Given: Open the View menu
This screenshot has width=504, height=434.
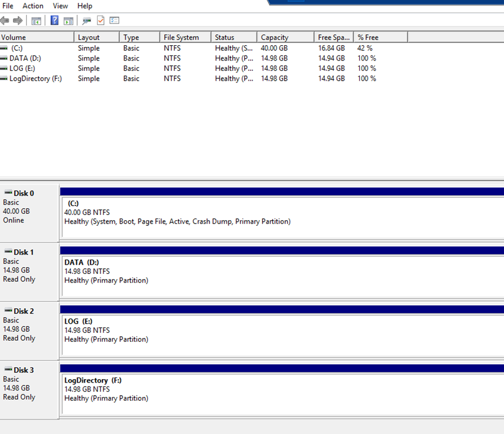Looking at the screenshot, I should point(60,6).
